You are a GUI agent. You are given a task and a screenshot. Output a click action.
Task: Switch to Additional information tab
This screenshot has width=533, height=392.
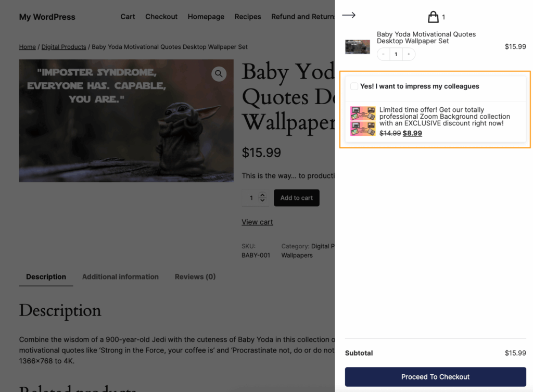pos(120,277)
